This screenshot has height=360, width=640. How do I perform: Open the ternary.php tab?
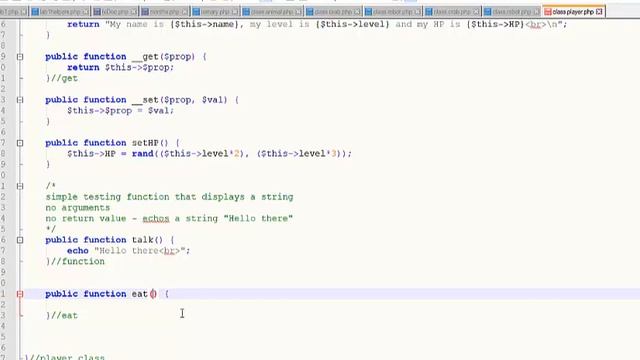[x=216, y=12]
